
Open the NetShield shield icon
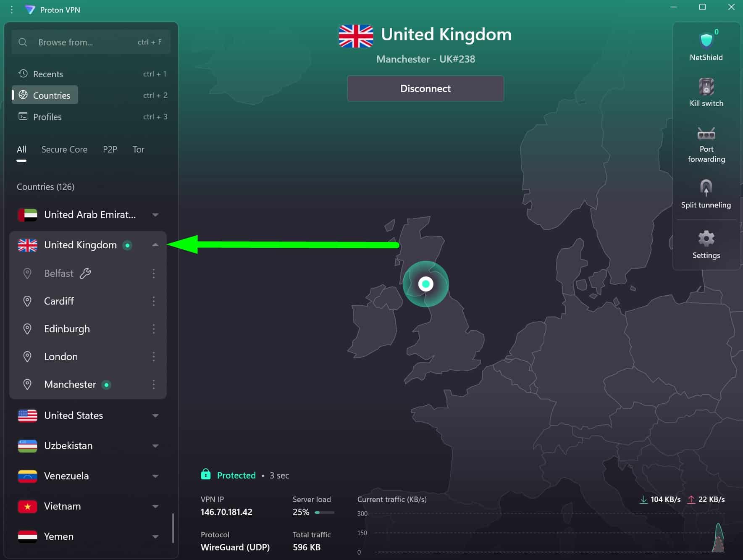[x=706, y=40]
